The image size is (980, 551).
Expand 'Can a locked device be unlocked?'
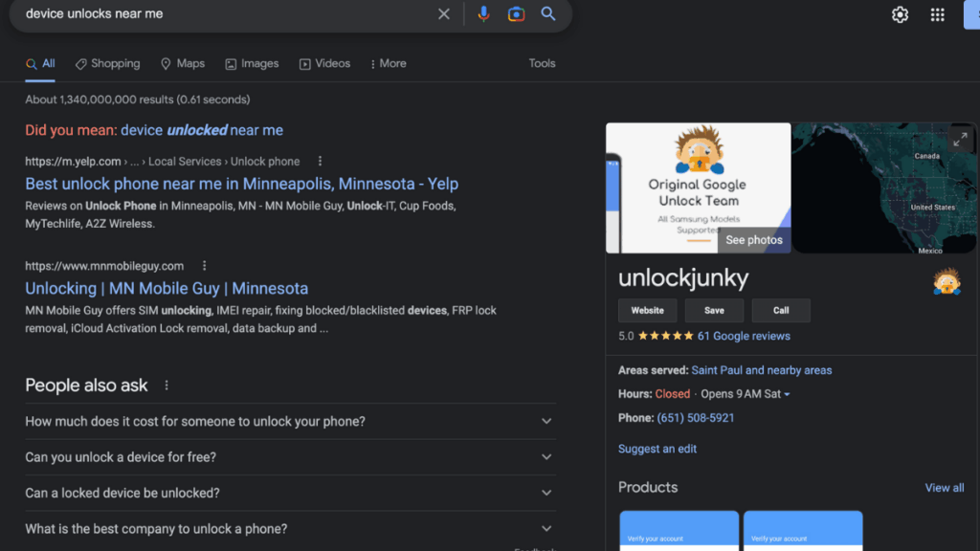coord(291,493)
